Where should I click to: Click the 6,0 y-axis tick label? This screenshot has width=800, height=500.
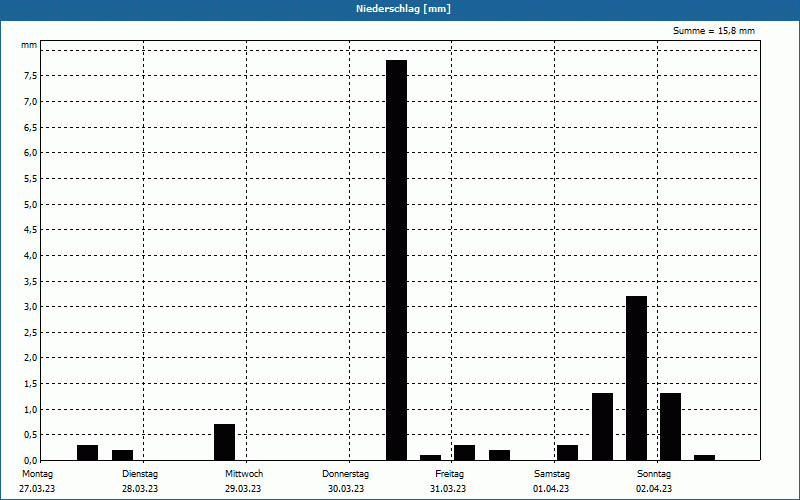click(x=30, y=153)
